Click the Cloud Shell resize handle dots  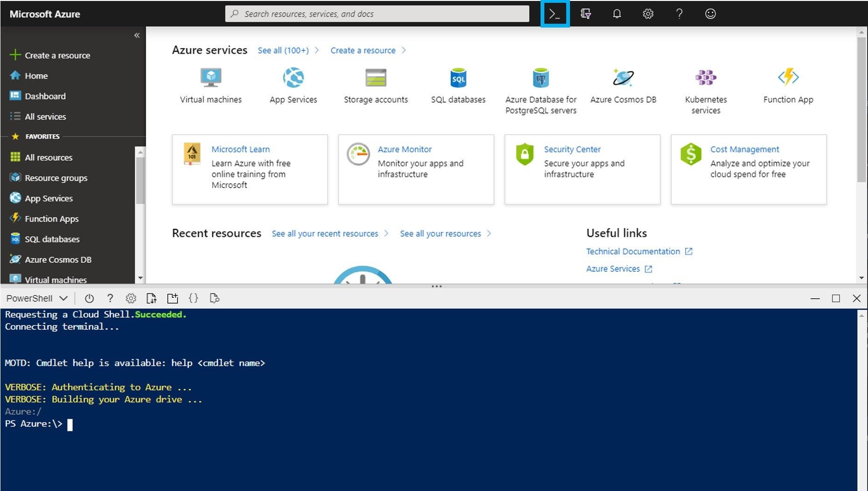click(436, 286)
